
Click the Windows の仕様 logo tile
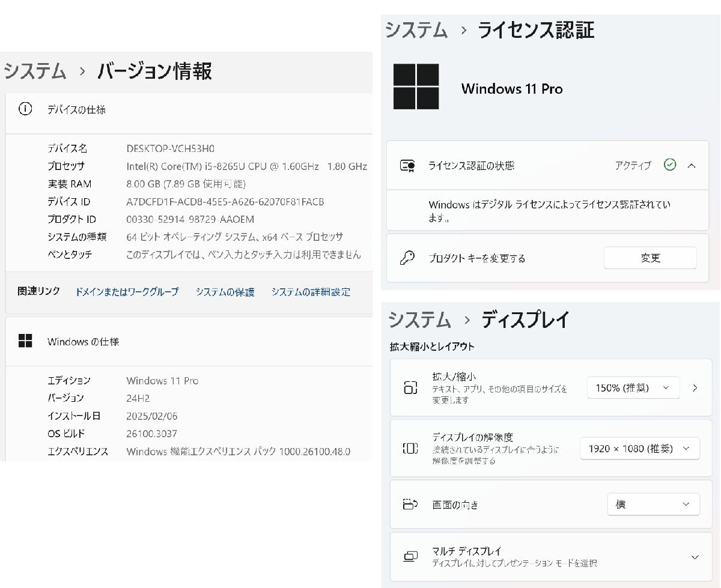click(x=25, y=341)
